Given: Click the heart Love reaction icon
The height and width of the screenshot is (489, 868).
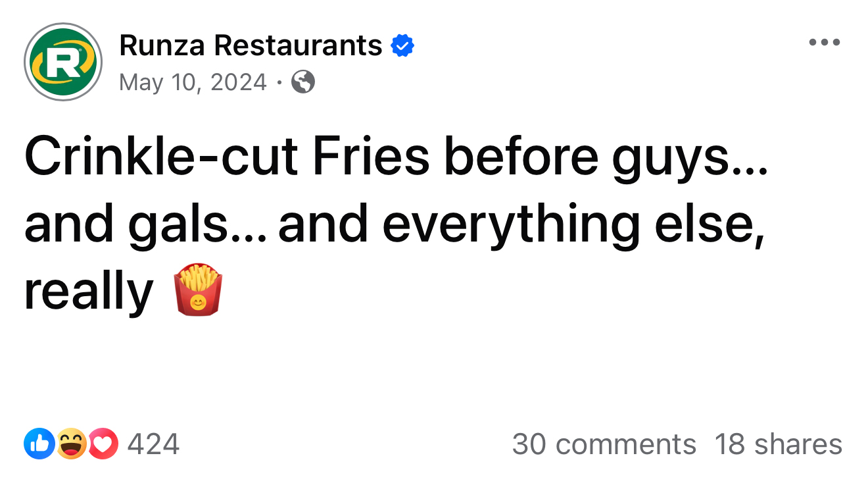Looking at the screenshot, I should coord(104,444).
